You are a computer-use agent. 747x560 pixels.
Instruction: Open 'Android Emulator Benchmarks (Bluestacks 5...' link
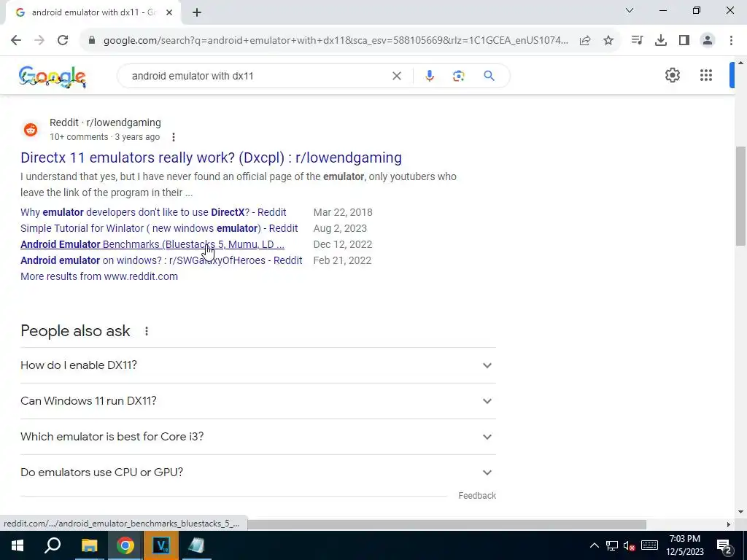click(152, 244)
